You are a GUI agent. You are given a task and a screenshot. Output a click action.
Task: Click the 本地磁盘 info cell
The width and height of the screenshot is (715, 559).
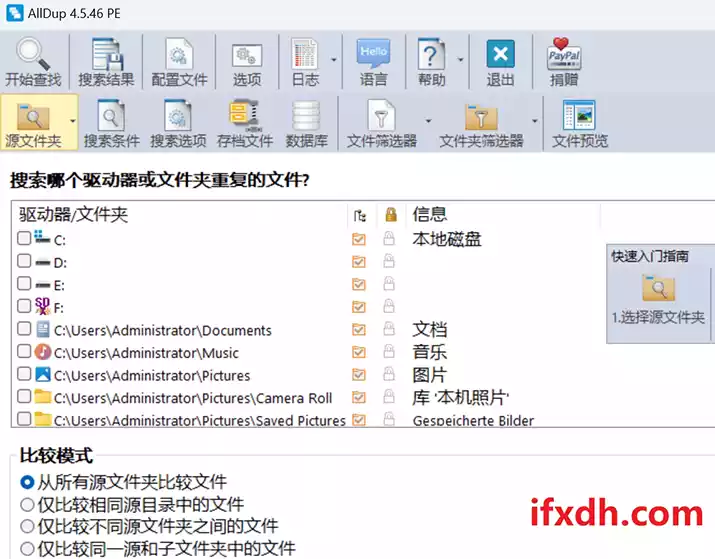pyautogui.click(x=447, y=238)
